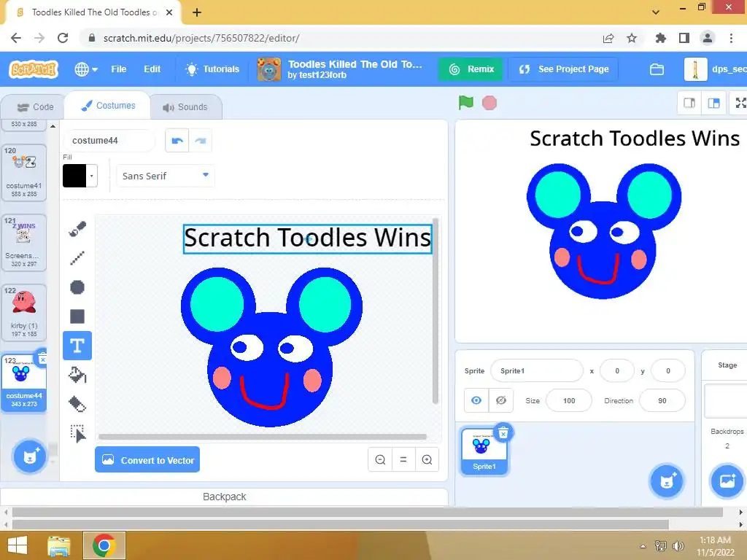
Task: Select the Text tool
Action: click(77, 346)
